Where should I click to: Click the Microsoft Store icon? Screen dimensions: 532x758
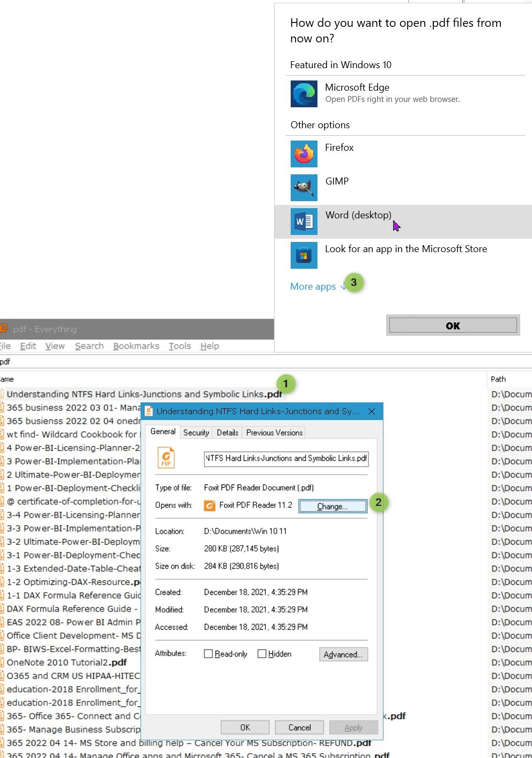[304, 255]
